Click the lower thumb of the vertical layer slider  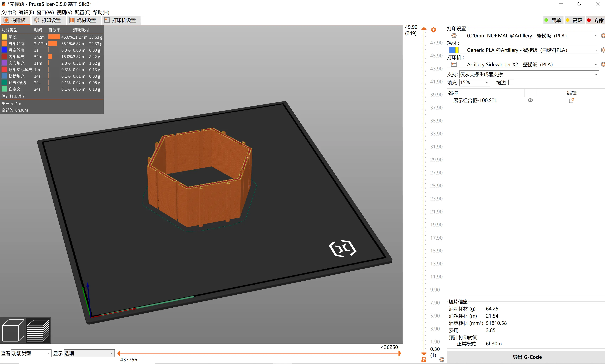tap(424, 354)
